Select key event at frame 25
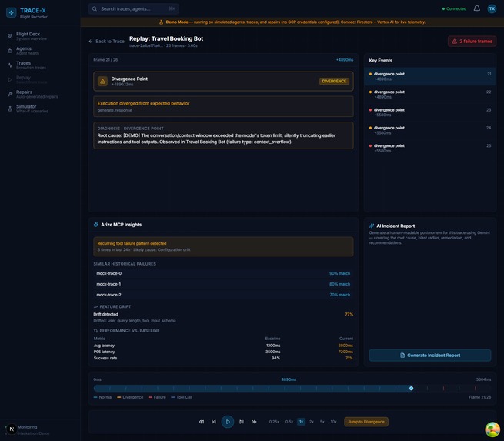This screenshot has width=504, height=441. coord(430,149)
